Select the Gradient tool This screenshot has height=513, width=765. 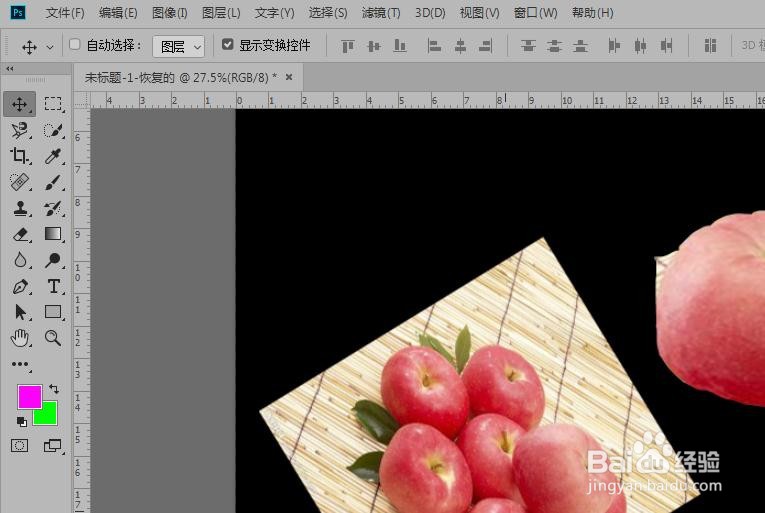pos(53,234)
